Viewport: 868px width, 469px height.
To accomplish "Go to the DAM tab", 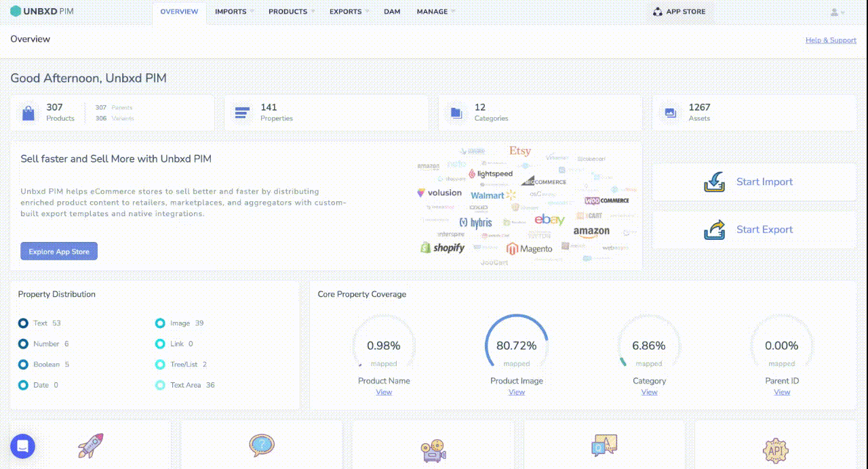I will pos(391,12).
